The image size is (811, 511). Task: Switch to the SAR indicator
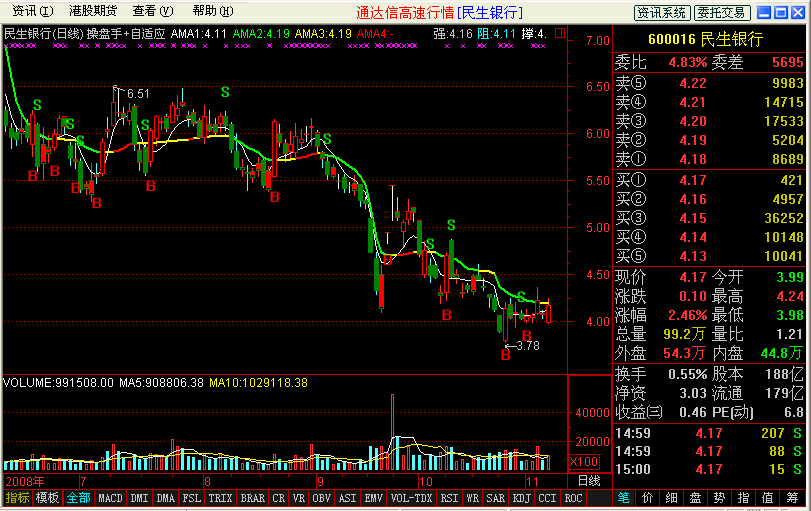coord(495,498)
